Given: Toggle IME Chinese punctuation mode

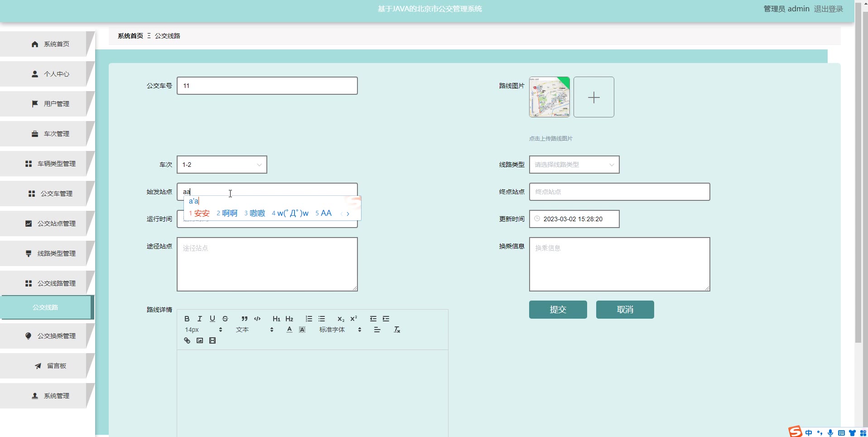Looking at the screenshot, I should pos(820,433).
